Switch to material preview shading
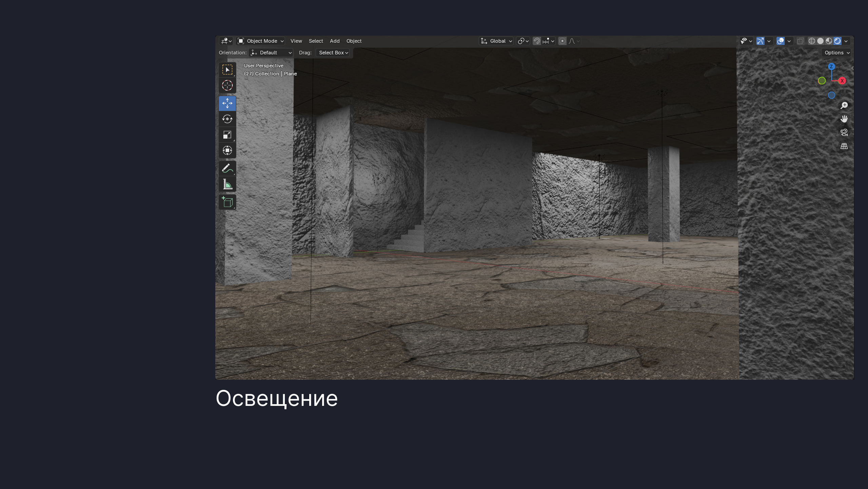 [x=829, y=41]
